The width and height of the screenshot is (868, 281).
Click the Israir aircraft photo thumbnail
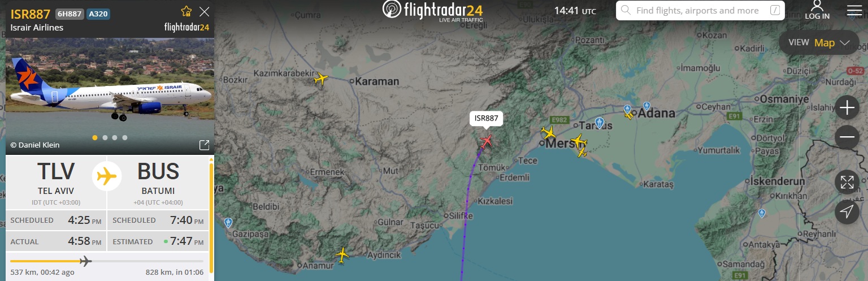110,96
